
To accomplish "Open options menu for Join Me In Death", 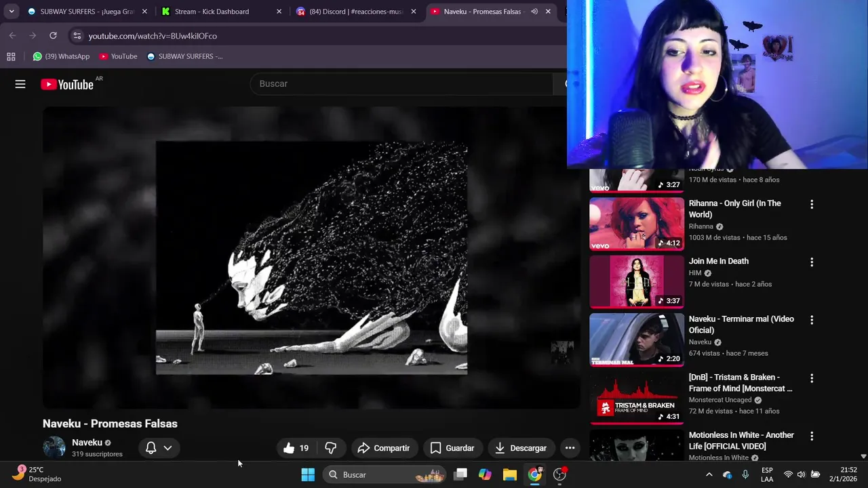I will tap(812, 262).
